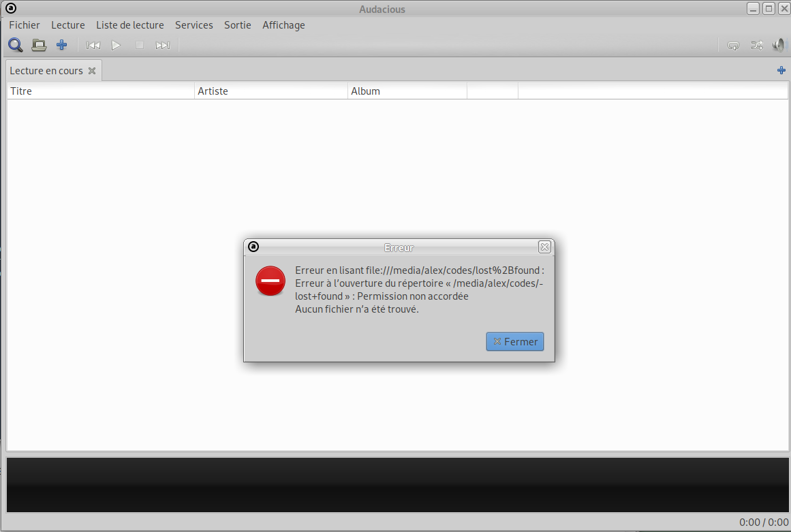Select the 'Lecture en cours' tab
Screen dimensions: 791x532
tap(46, 71)
